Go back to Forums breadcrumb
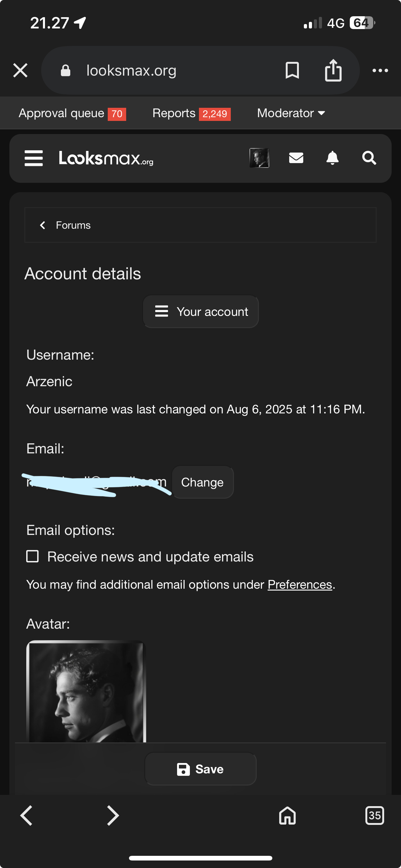Screen dimensions: 401x868 pos(73,225)
